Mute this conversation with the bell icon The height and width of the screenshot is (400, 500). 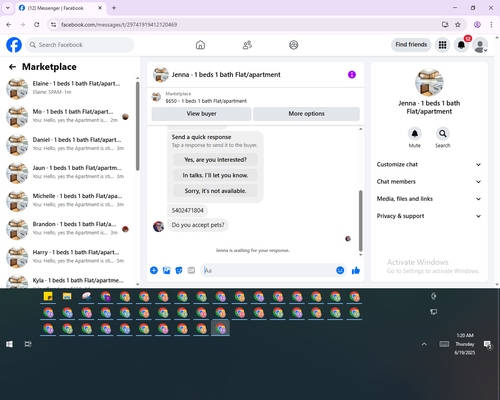pos(415,134)
